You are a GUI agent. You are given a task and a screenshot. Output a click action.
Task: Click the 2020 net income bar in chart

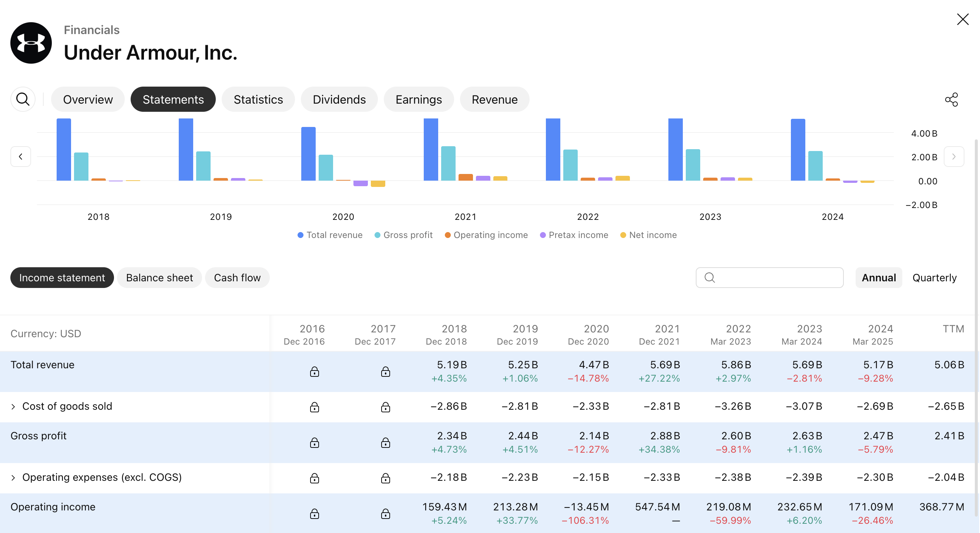click(x=378, y=184)
